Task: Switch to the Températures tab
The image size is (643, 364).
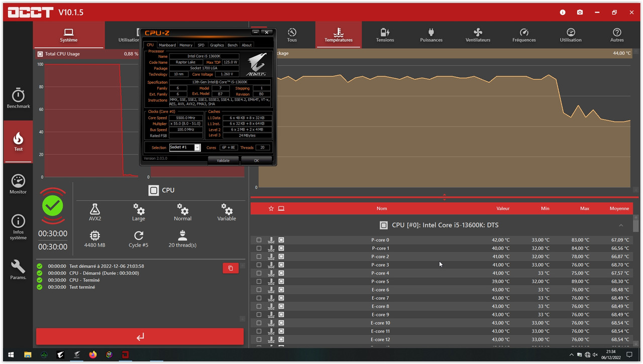Action: pyautogui.click(x=339, y=35)
